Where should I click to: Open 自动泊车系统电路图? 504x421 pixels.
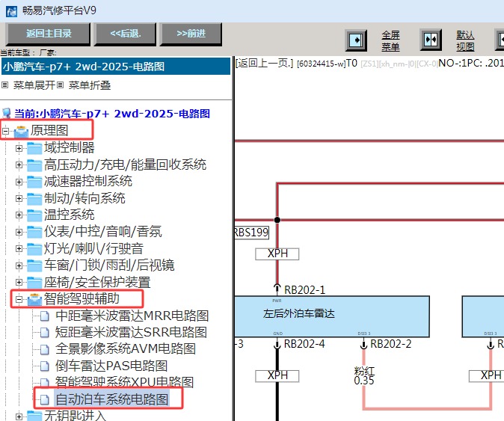tap(112, 399)
